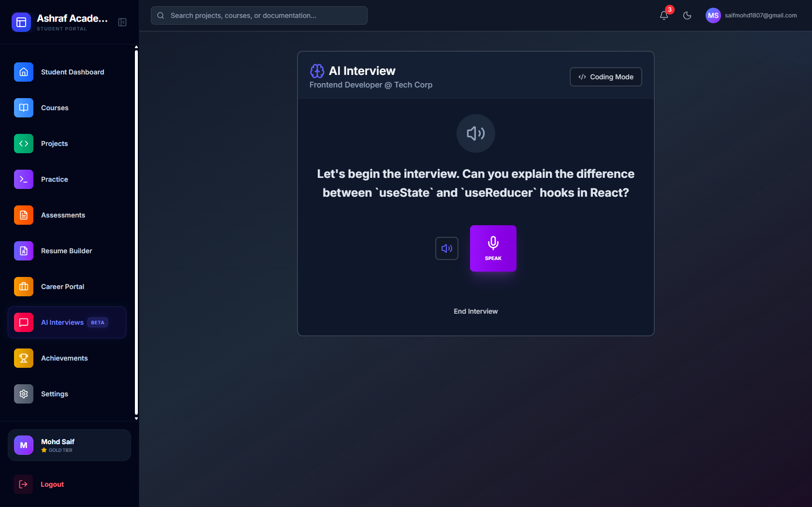
Task: Click the M avatar in profile card
Action: [x=24, y=445]
